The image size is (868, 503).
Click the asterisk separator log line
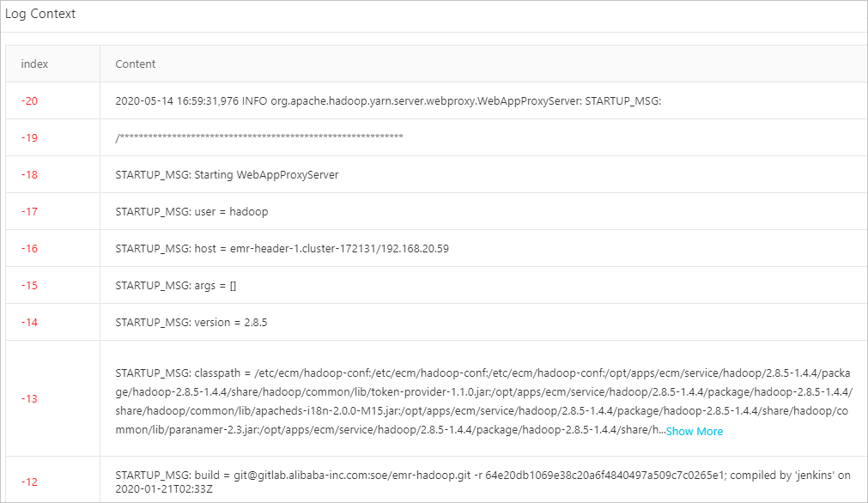(259, 138)
